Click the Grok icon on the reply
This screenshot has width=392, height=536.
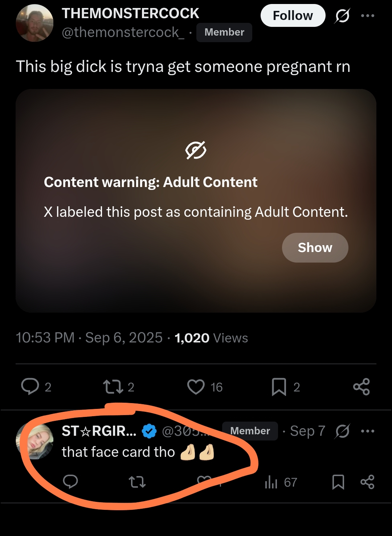tap(342, 431)
